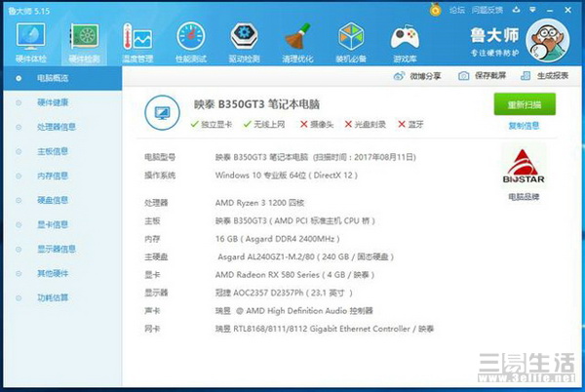Viewport: 585px width, 392px height.
Task: Click the 保存截屏 camera icon
Action: [463, 76]
